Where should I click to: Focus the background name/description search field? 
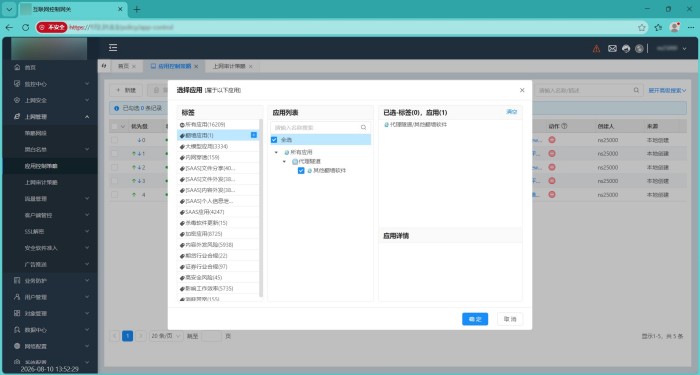point(589,90)
